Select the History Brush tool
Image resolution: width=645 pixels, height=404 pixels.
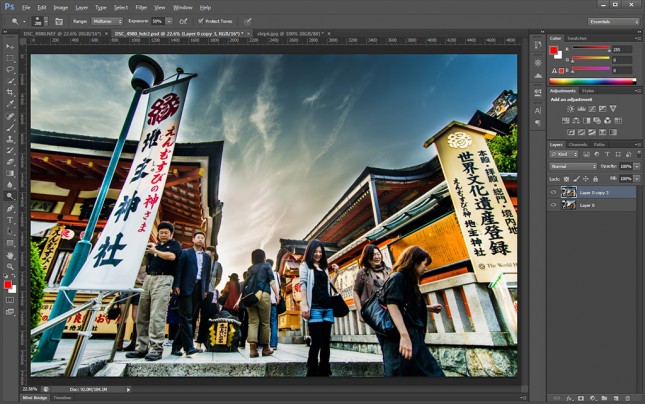10,151
